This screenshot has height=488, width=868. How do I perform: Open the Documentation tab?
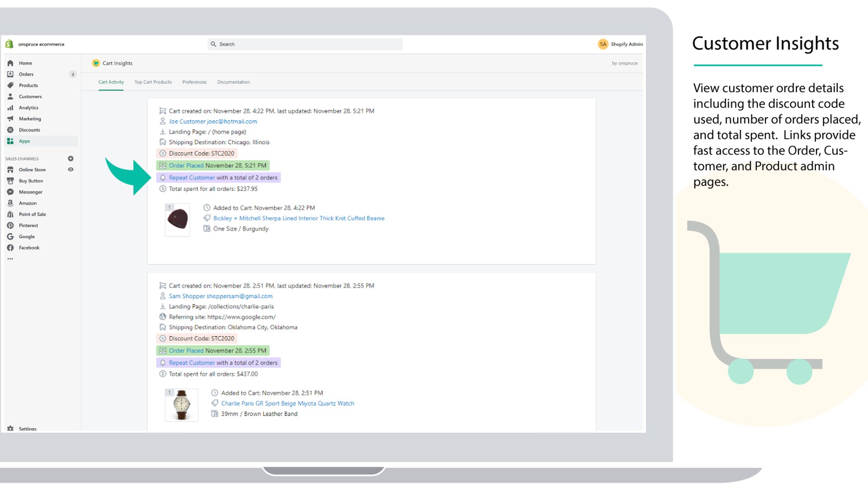[233, 82]
